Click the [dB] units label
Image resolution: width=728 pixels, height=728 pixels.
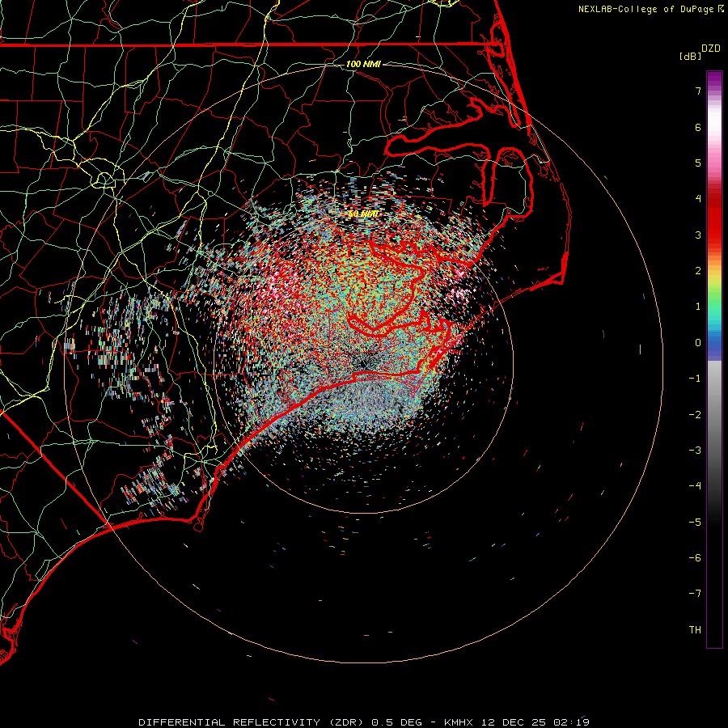tap(690, 56)
